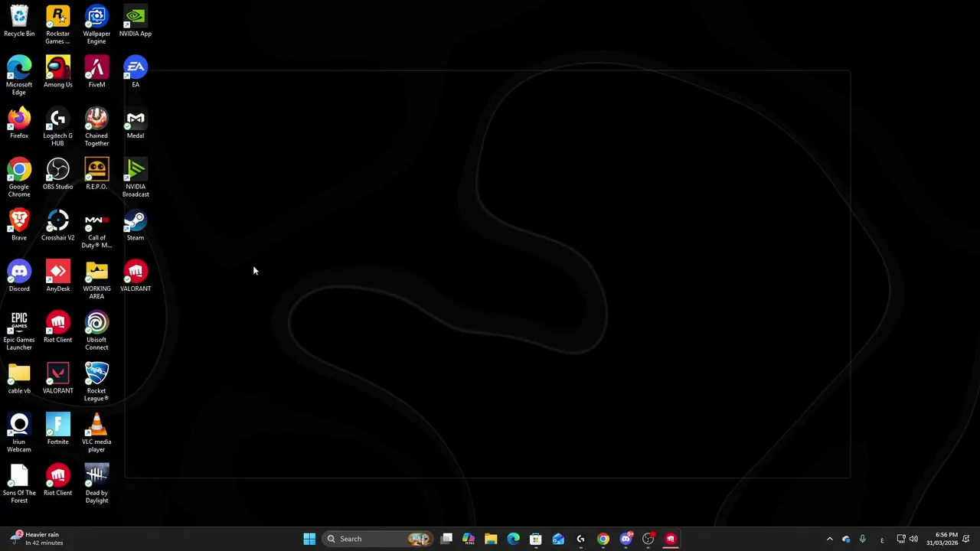Open Crosshair V2 desktop shortcut
Viewport: 980px width, 551px height.
click(57, 225)
